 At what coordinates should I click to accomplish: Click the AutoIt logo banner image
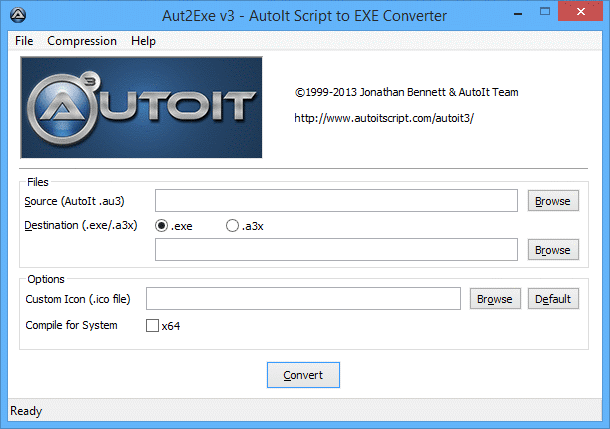tap(141, 107)
